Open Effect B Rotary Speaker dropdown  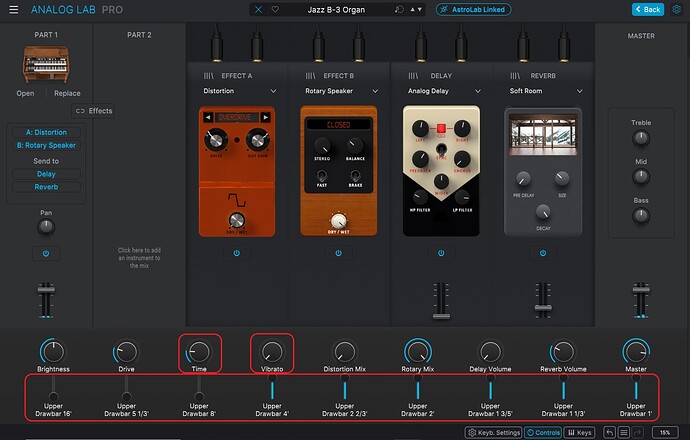pos(341,91)
